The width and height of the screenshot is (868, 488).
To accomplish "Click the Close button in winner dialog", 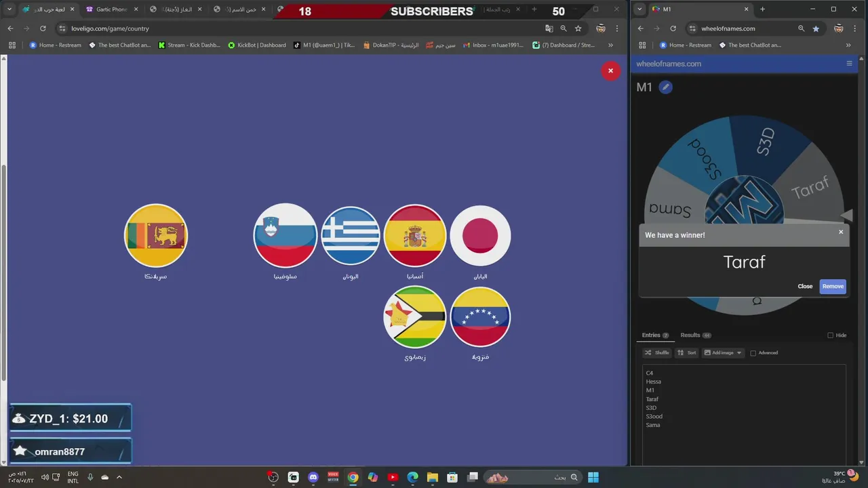I will coord(805,286).
